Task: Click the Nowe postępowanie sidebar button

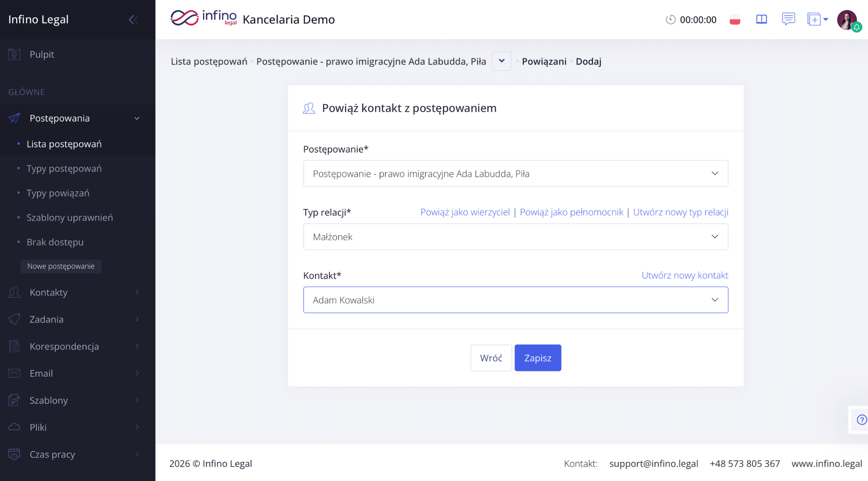Action: [61, 266]
